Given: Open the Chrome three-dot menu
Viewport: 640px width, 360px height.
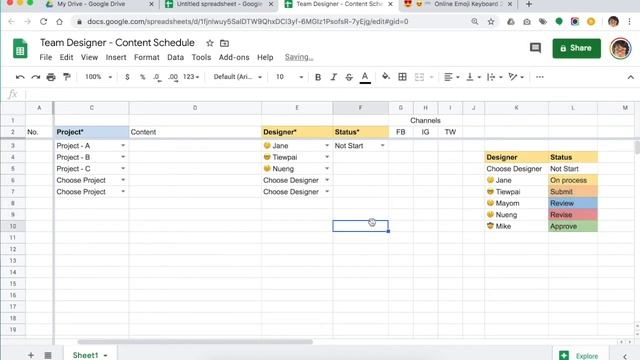Looking at the screenshot, I should pyautogui.click(x=630, y=22).
